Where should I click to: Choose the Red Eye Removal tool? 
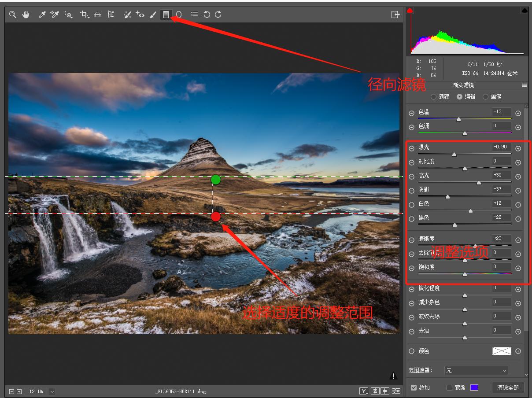[x=140, y=15]
